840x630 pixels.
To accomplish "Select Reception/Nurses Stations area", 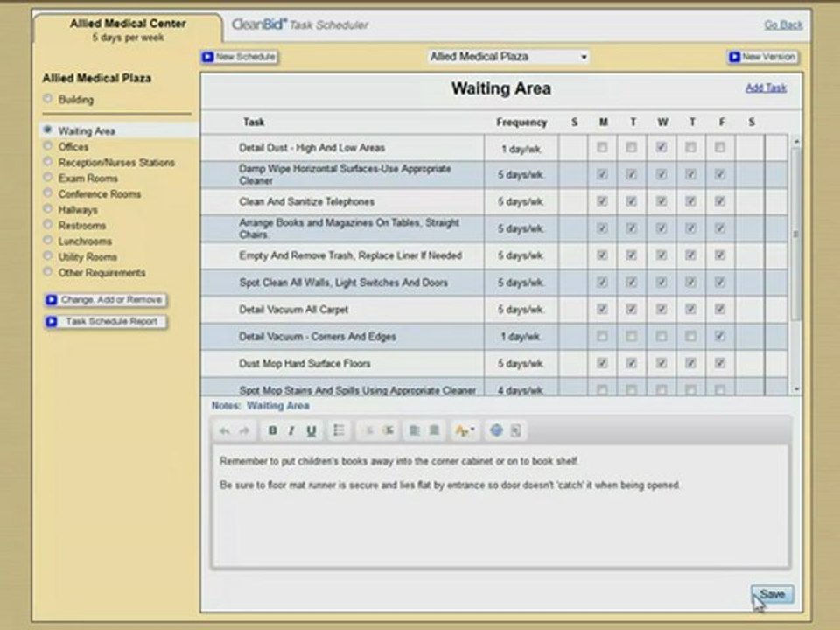I will pyautogui.click(x=47, y=161).
